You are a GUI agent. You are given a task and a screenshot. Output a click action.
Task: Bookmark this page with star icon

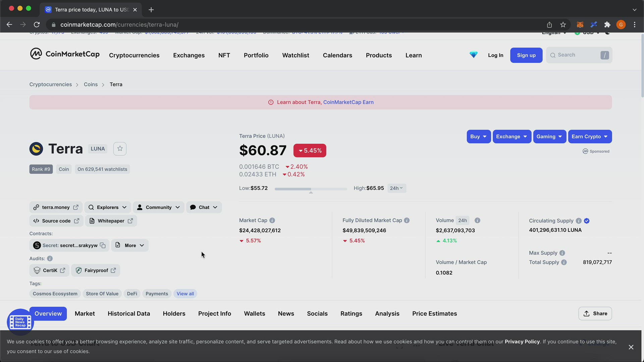[x=563, y=25]
